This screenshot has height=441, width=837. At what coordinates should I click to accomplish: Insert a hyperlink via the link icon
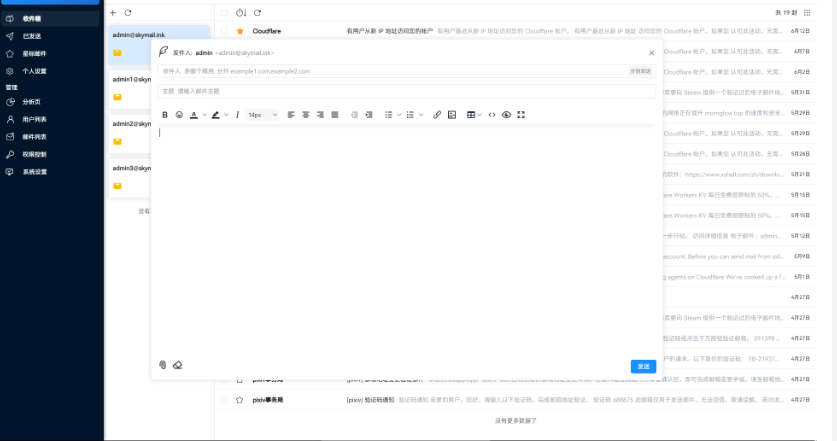[x=437, y=115]
